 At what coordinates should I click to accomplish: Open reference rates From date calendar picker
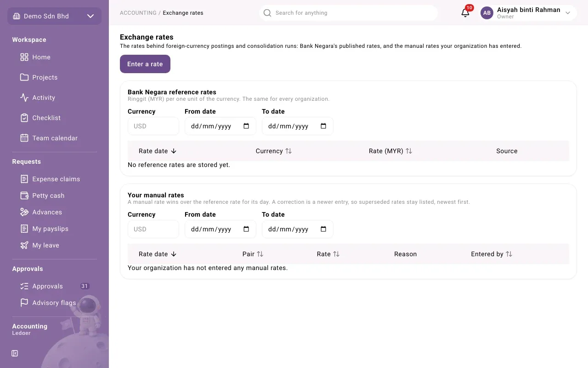246,126
